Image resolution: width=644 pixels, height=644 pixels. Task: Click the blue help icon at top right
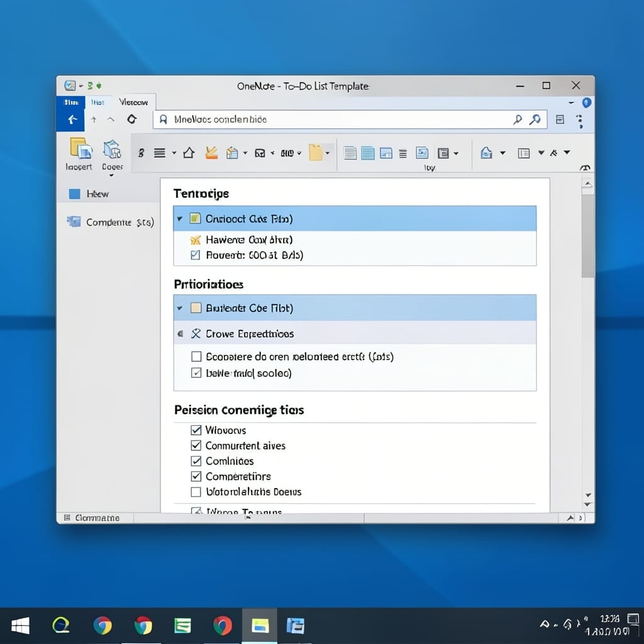[587, 103]
